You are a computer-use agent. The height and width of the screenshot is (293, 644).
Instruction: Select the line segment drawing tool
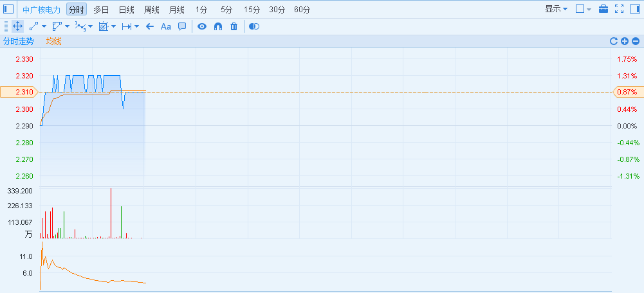tap(33, 27)
